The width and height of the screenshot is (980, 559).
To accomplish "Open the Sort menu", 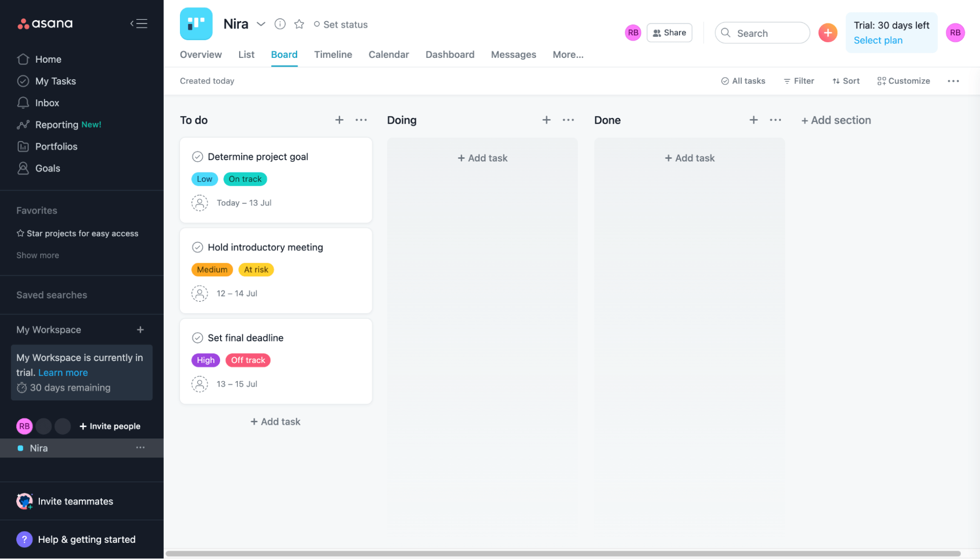I will (846, 81).
